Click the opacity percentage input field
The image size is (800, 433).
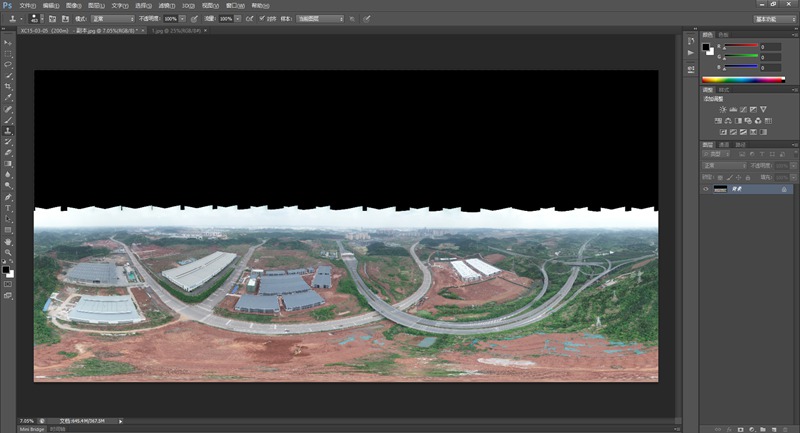(169, 18)
